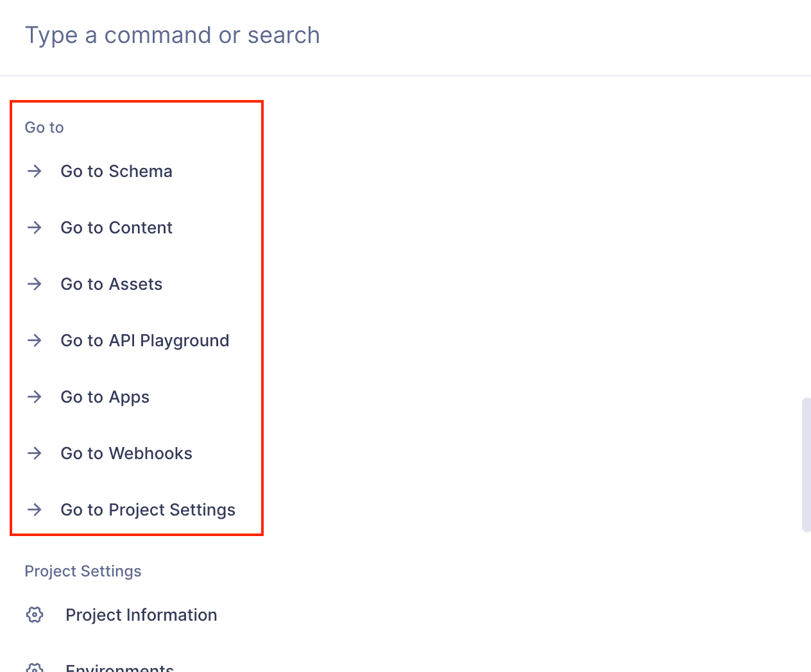This screenshot has height=672, width=811.
Task: Click the gear icon beside Project Information
Action: (34, 614)
